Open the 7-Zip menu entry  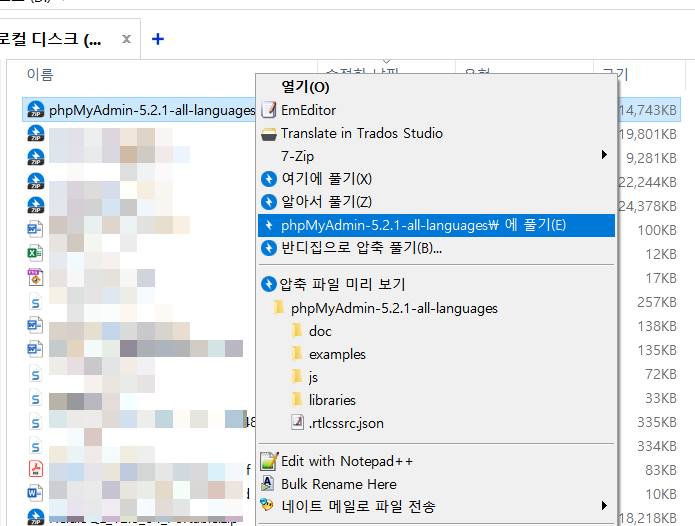click(436, 156)
